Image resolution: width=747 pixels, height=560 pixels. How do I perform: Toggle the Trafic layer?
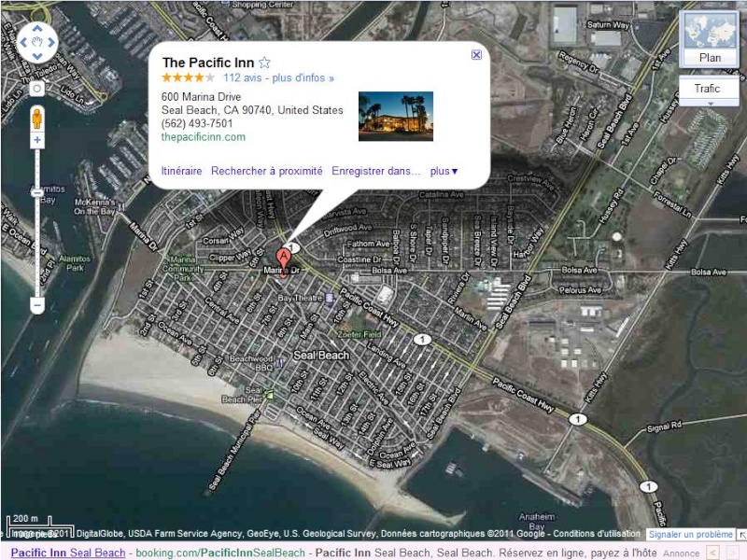pos(708,88)
